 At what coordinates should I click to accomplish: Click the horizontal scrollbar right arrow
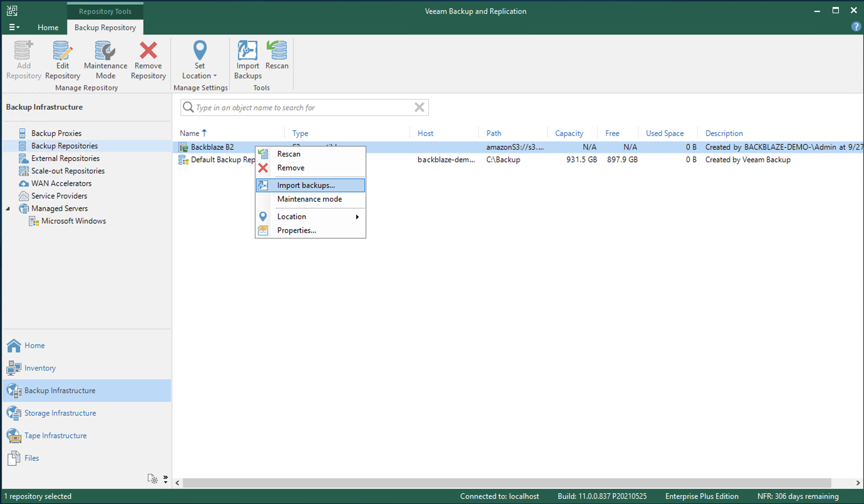click(x=858, y=483)
